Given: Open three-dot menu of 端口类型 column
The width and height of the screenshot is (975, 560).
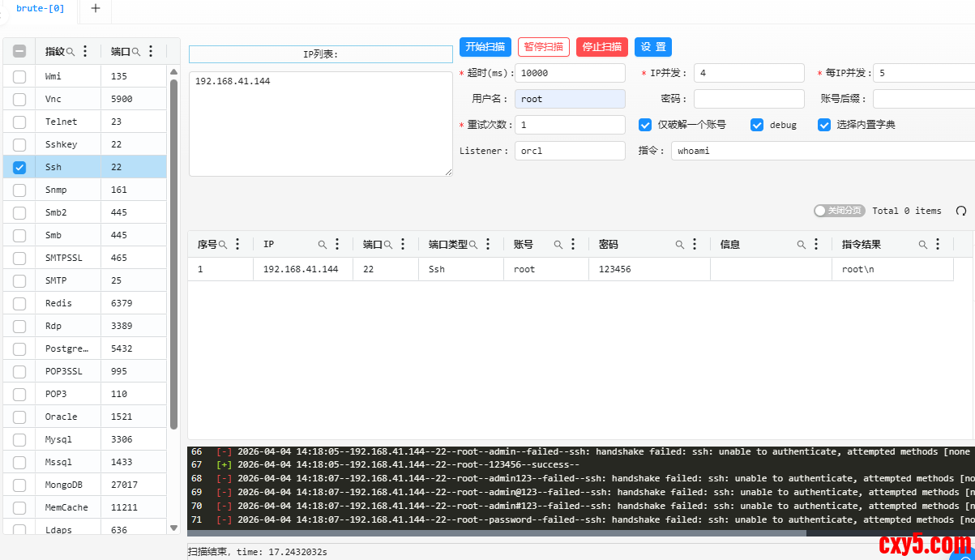Looking at the screenshot, I should pos(489,245).
